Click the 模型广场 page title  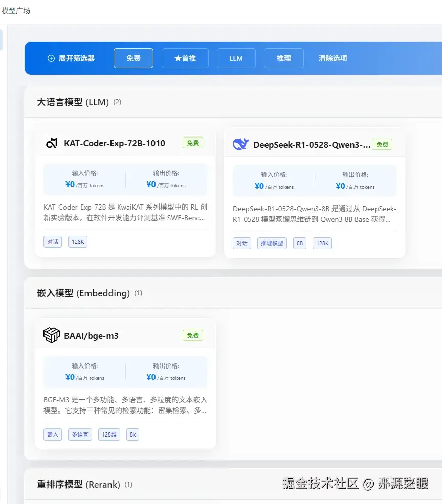pos(16,11)
